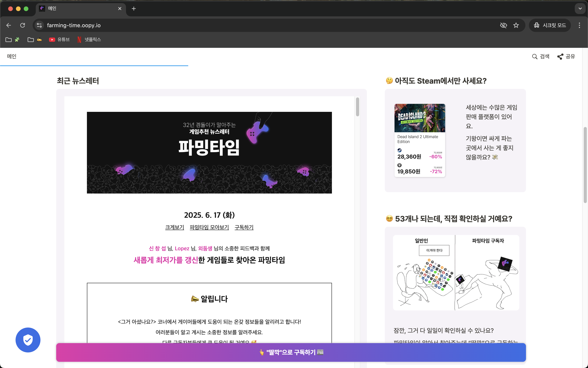Screen dimensions: 588x368
Task: Open the 크게보기 link
Action: click(174, 227)
